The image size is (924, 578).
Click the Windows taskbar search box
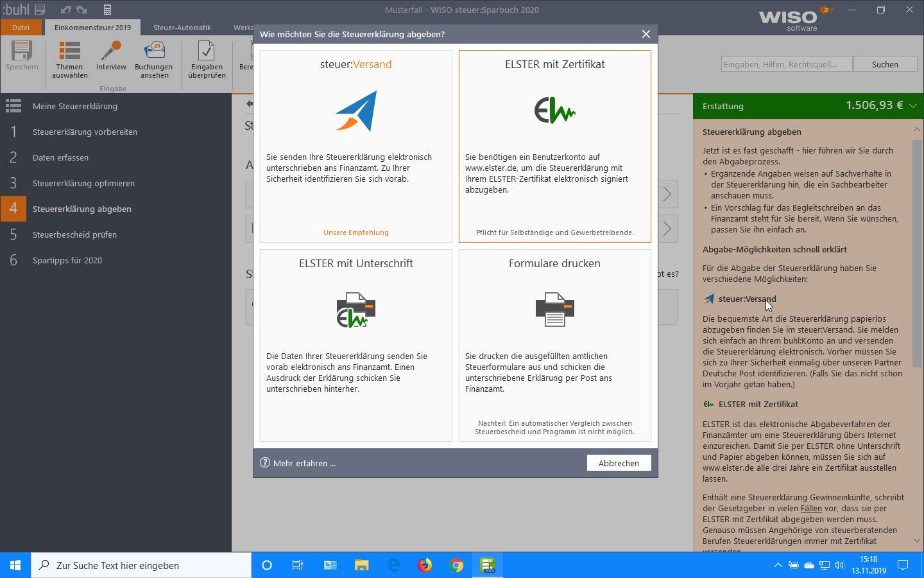point(141,565)
